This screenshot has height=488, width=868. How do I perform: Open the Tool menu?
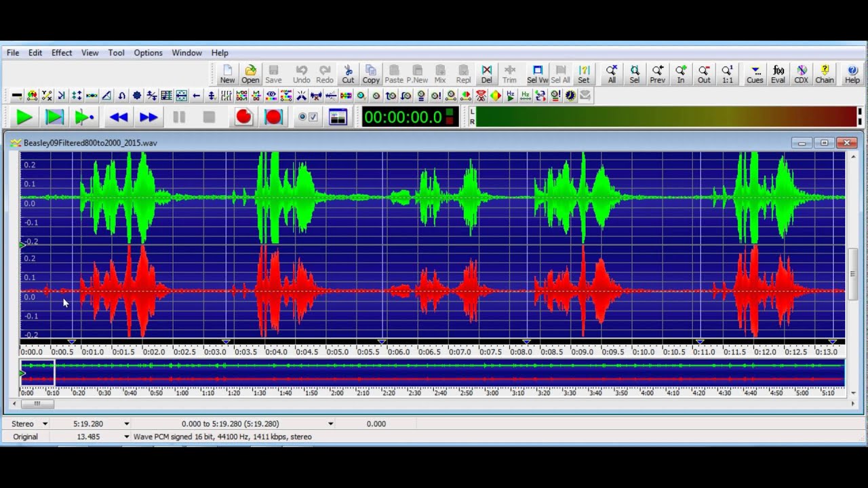tap(116, 52)
